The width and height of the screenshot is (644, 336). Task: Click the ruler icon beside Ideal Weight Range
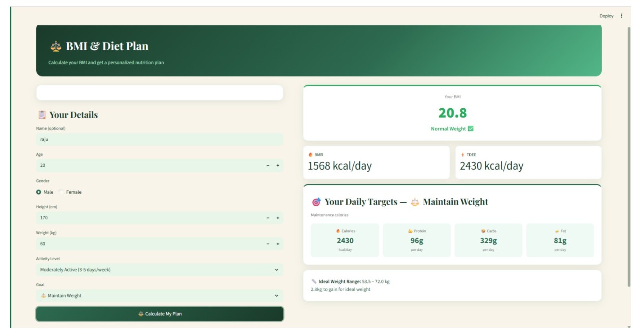point(314,282)
